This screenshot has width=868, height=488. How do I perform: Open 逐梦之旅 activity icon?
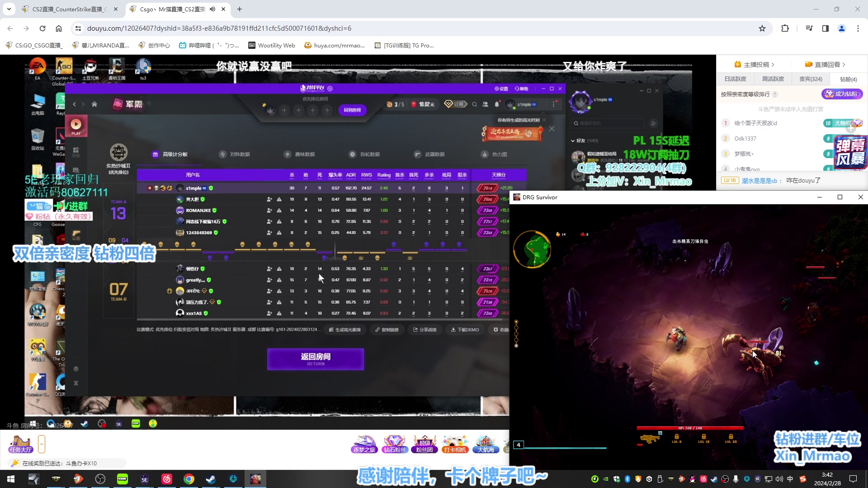point(364,444)
